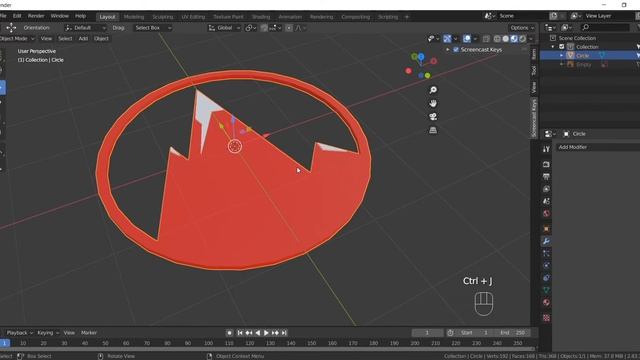
Task: Open the Options dropdown in viewport header
Action: pyautogui.click(x=522, y=28)
